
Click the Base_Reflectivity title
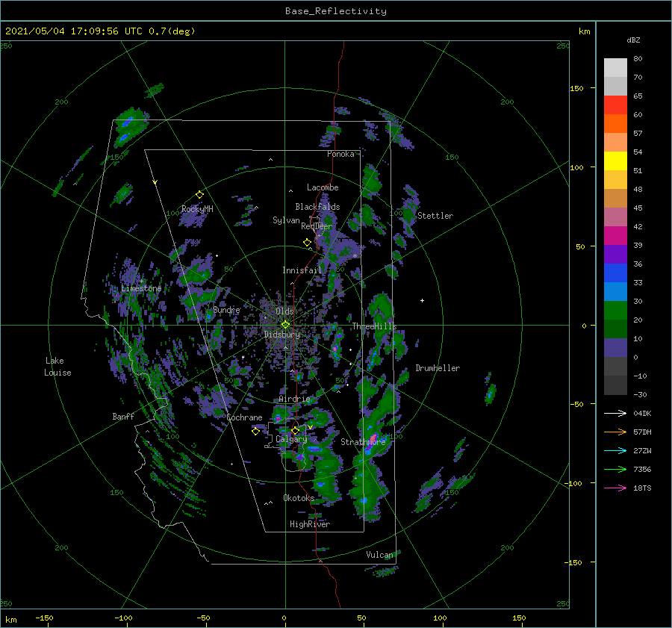pos(336,11)
